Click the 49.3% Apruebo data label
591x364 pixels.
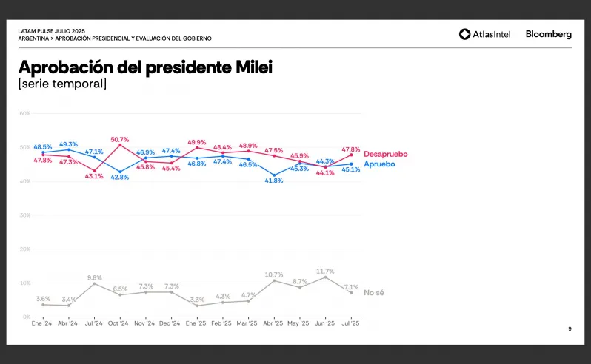(68, 144)
